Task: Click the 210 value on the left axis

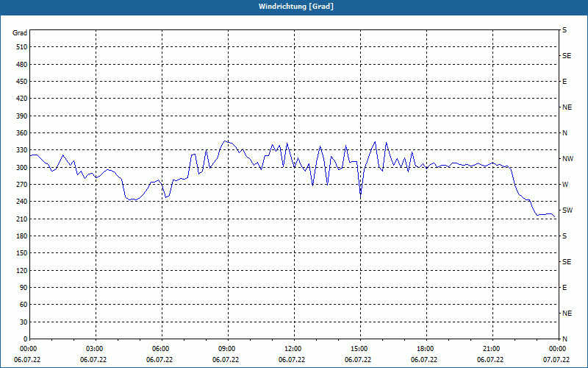Action: (x=22, y=219)
